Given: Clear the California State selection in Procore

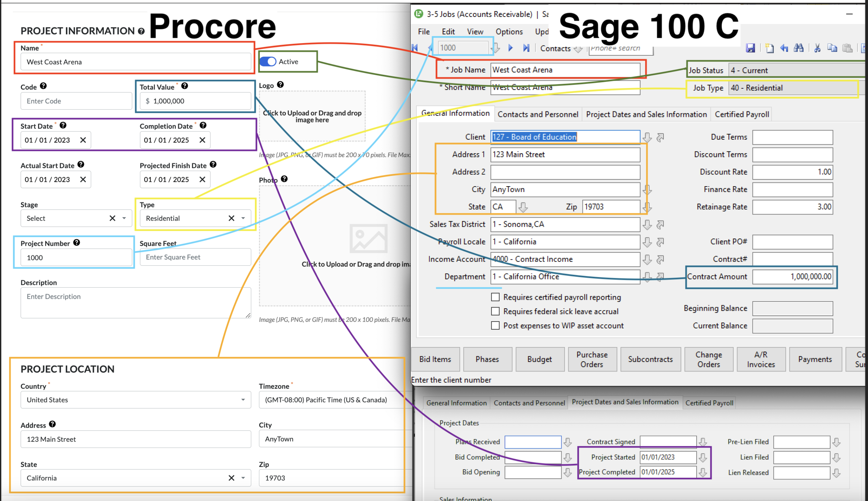Looking at the screenshot, I should point(231,478).
